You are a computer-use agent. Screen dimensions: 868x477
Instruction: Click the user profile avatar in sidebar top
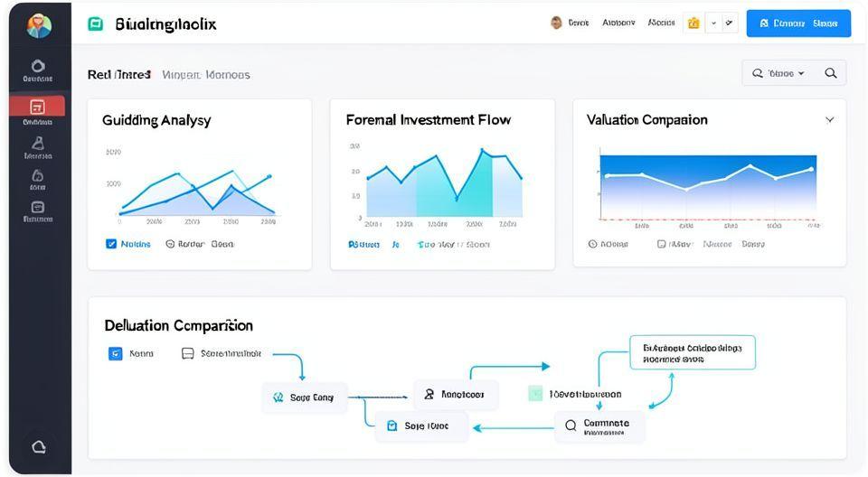point(39,25)
